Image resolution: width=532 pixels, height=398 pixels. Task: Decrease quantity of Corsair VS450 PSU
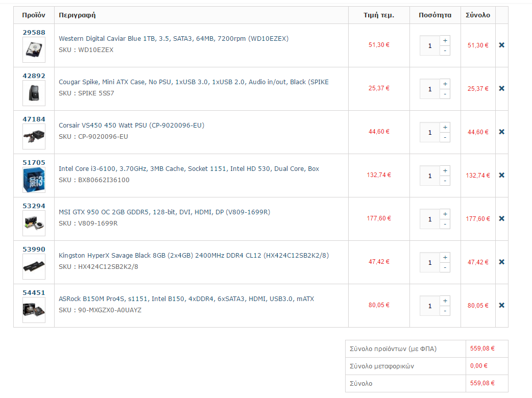tap(445, 137)
